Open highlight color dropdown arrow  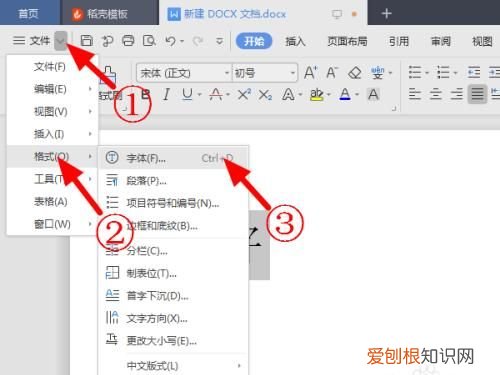[x=329, y=95]
